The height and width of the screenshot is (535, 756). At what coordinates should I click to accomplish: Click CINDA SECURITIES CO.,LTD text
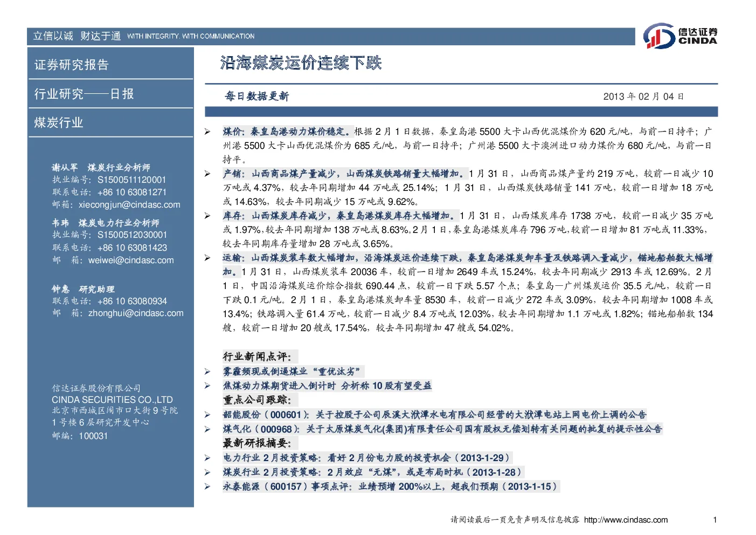point(113,400)
